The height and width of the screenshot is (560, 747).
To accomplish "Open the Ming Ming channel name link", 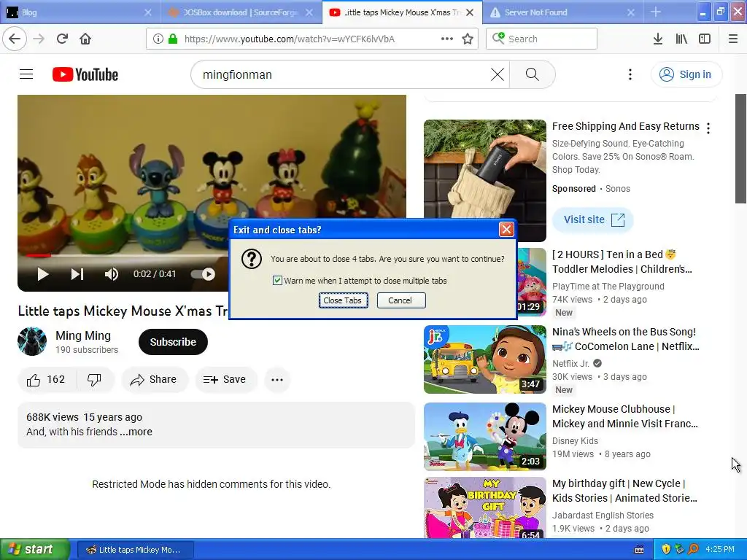I will point(83,335).
